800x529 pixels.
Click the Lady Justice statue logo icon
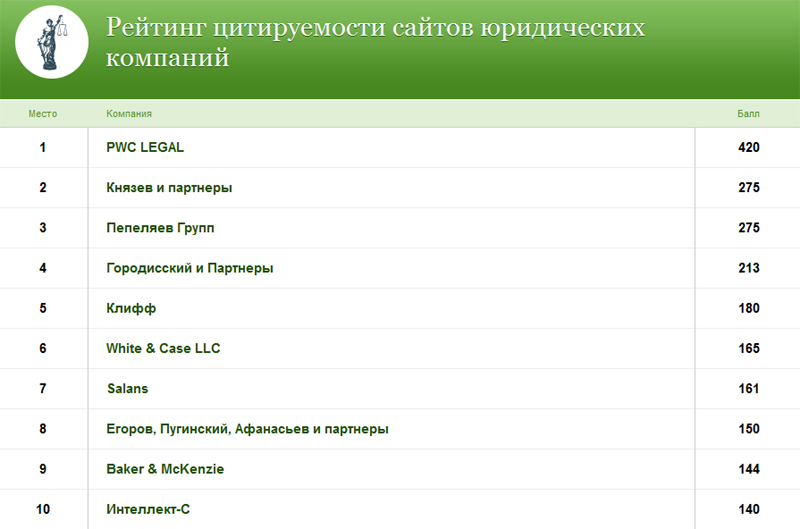click(52, 42)
